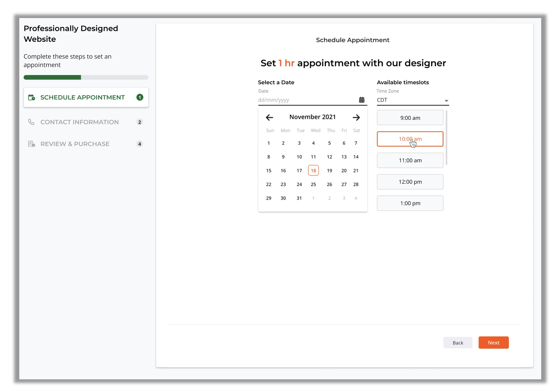Click the calendar icon in date field
Screen dimensions: 557x392
(x=361, y=100)
